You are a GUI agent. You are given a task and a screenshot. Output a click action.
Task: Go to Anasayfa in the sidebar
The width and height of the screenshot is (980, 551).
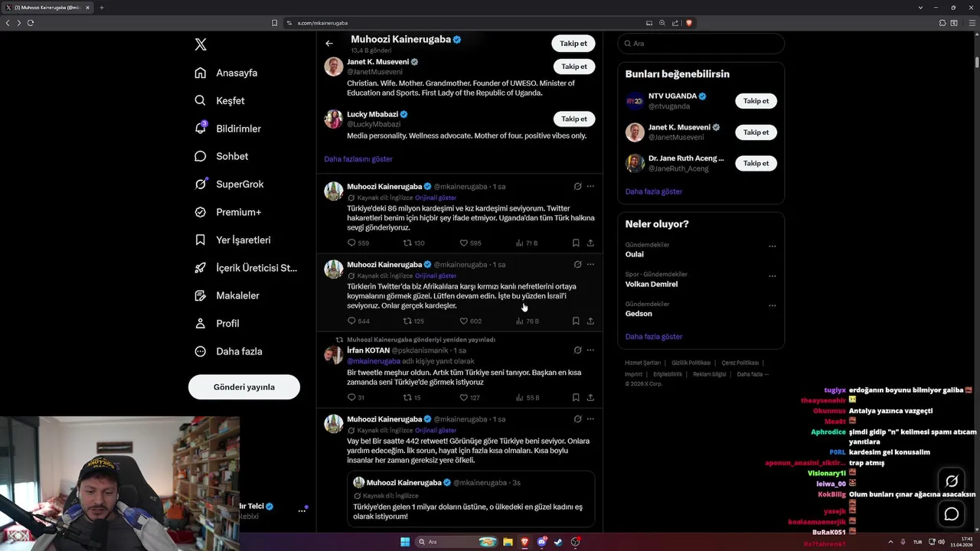click(x=226, y=73)
